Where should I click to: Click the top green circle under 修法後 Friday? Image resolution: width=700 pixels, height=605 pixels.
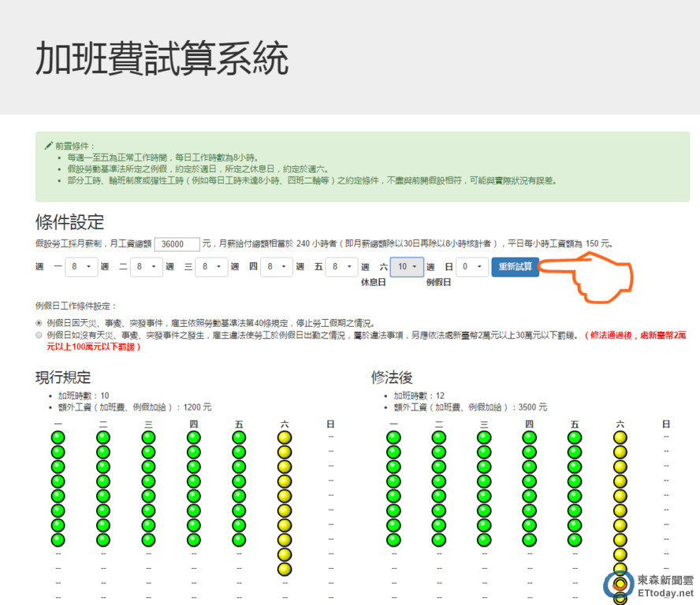[575, 438]
